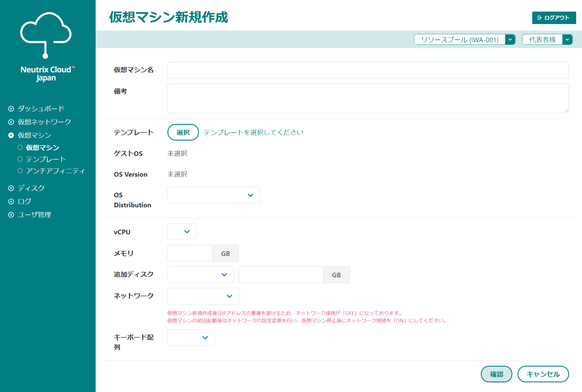Click the GB unit label beside メモリ
This screenshot has width=582, height=392.
point(226,253)
